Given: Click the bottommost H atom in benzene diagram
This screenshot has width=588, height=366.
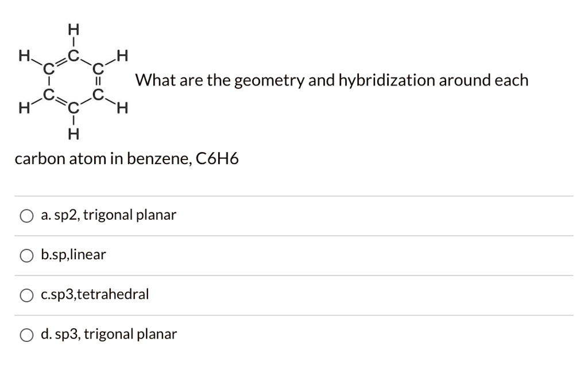Looking at the screenshot, I should [x=72, y=134].
